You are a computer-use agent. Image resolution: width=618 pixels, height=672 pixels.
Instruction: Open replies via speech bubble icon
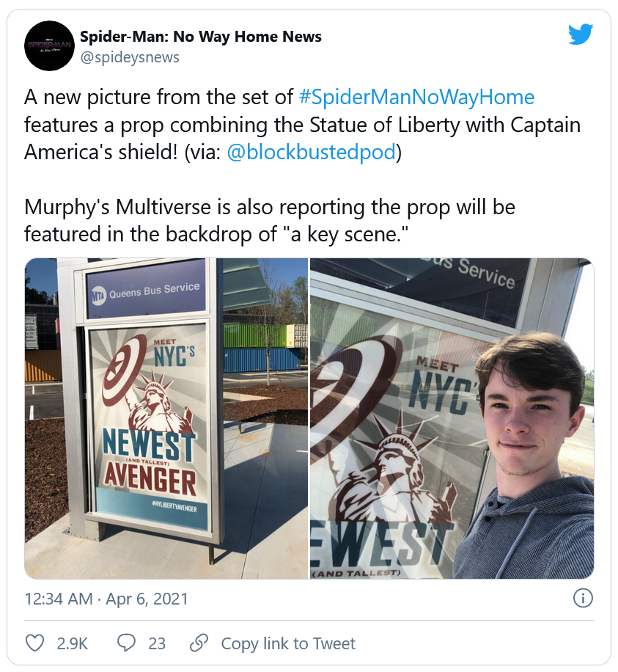coord(126,643)
